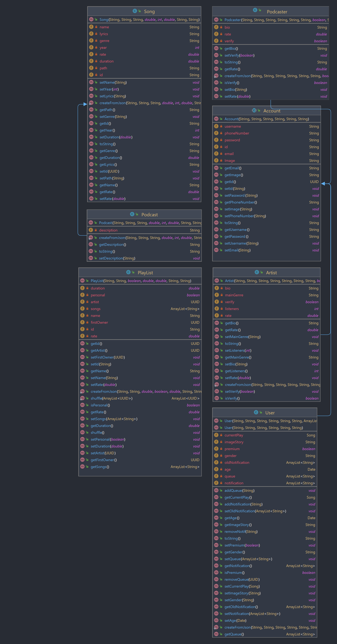Screen dimensions: 337x644
Task: Click the field icon beside currentPlay in User
Action: click(216, 435)
